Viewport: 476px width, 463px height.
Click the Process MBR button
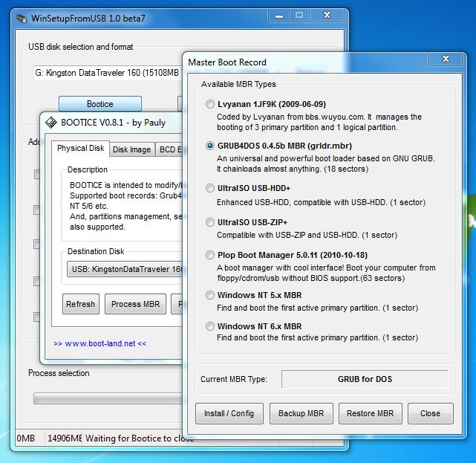(135, 304)
